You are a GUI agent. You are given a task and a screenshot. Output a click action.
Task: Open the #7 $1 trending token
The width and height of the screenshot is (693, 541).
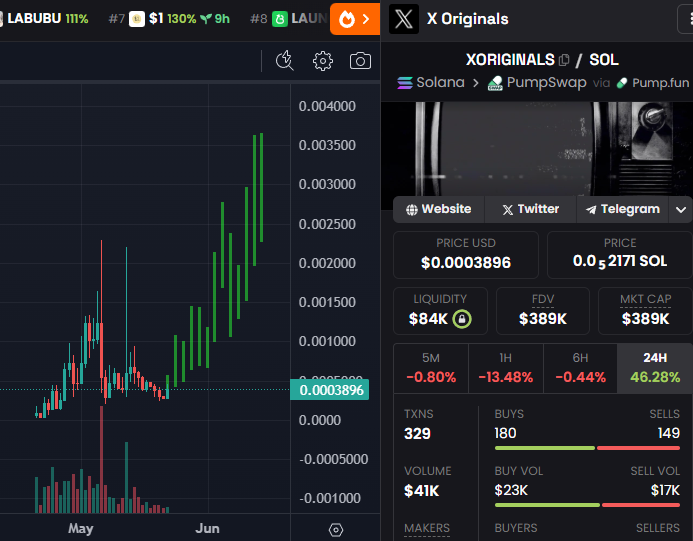point(169,19)
